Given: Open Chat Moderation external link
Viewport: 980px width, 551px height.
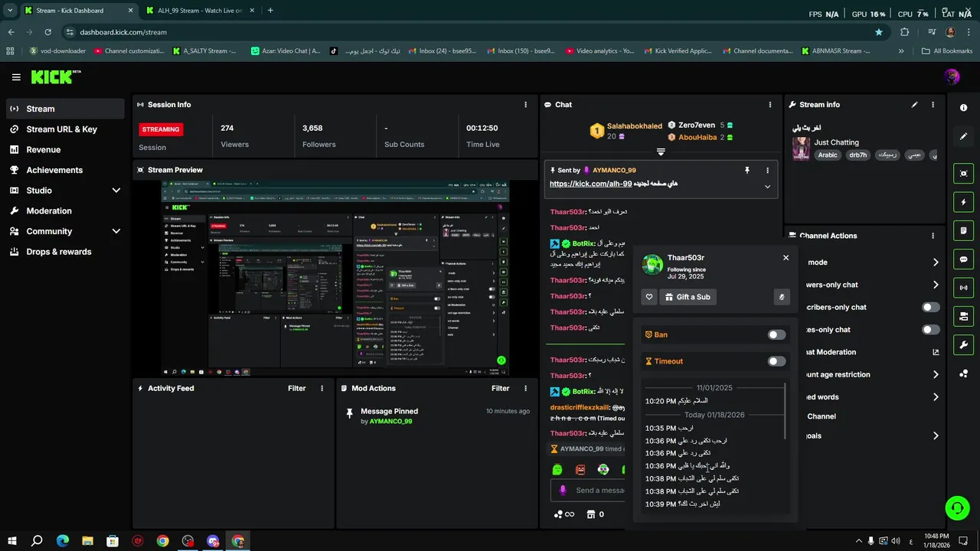Looking at the screenshot, I should [x=935, y=353].
